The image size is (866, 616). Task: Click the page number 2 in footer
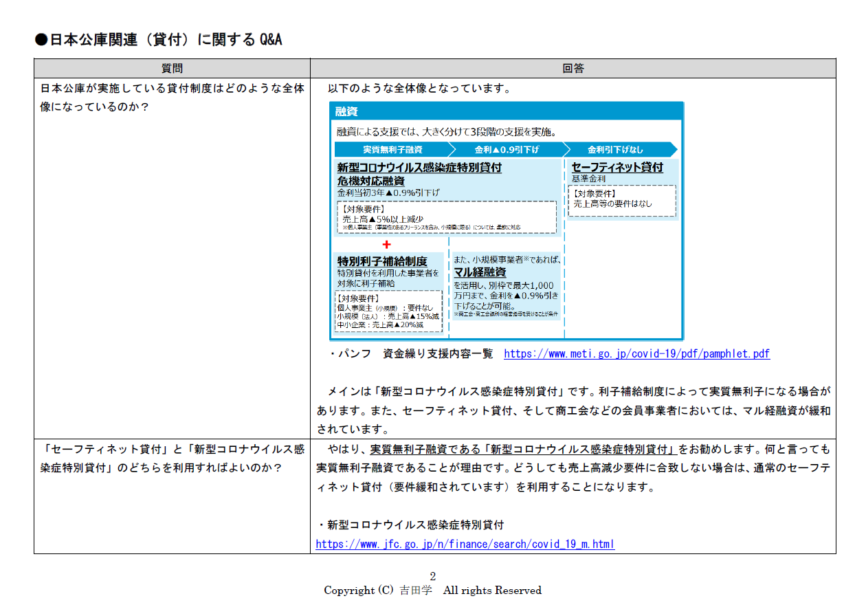(x=432, y=576)
